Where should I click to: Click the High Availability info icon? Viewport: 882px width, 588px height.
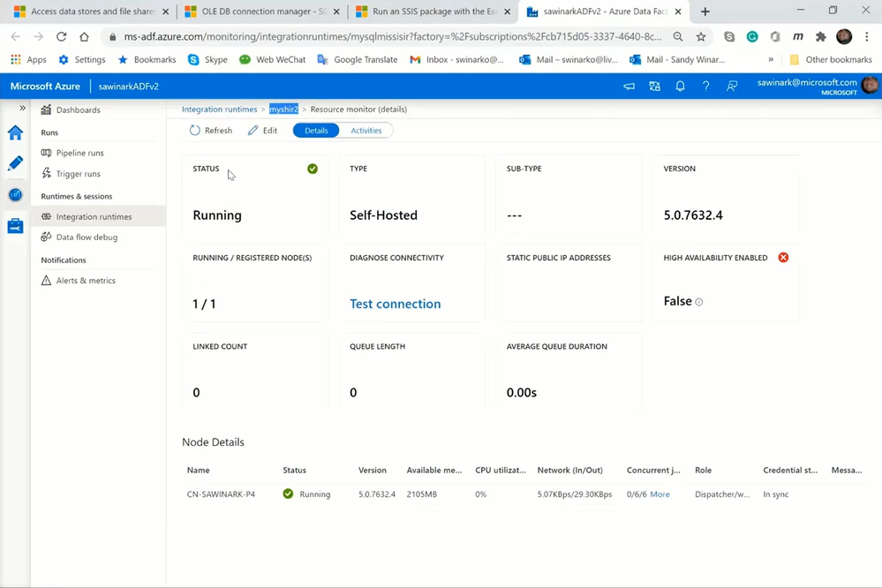[x=698, y=302]
